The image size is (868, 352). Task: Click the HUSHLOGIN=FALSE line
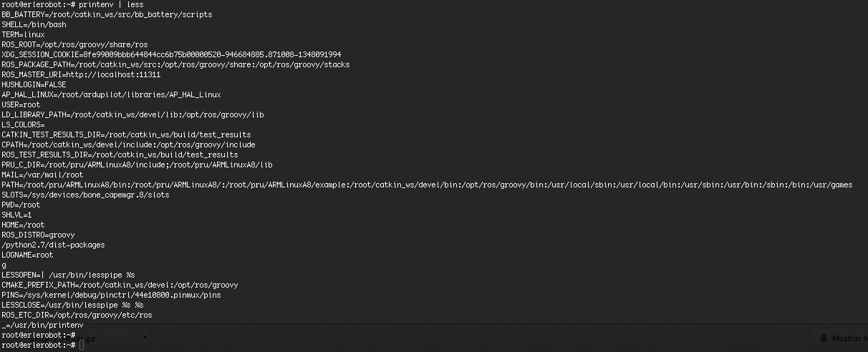pos(34,84)
